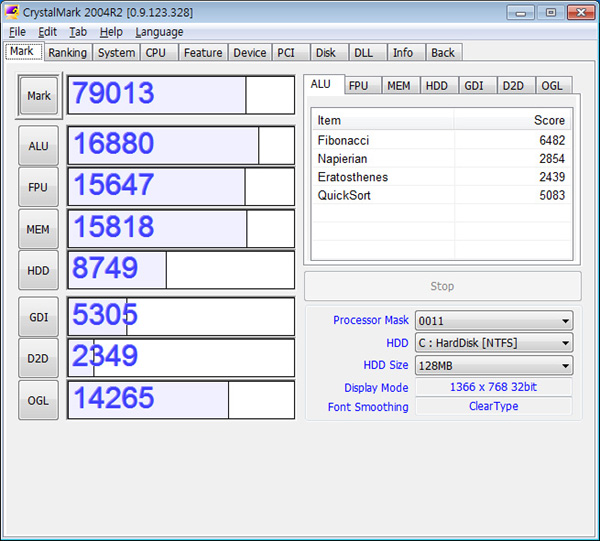This screenshot has width=600, height=541.
Task: Open the Help menu
Action: pyautogui.click(x=111, y=32)
